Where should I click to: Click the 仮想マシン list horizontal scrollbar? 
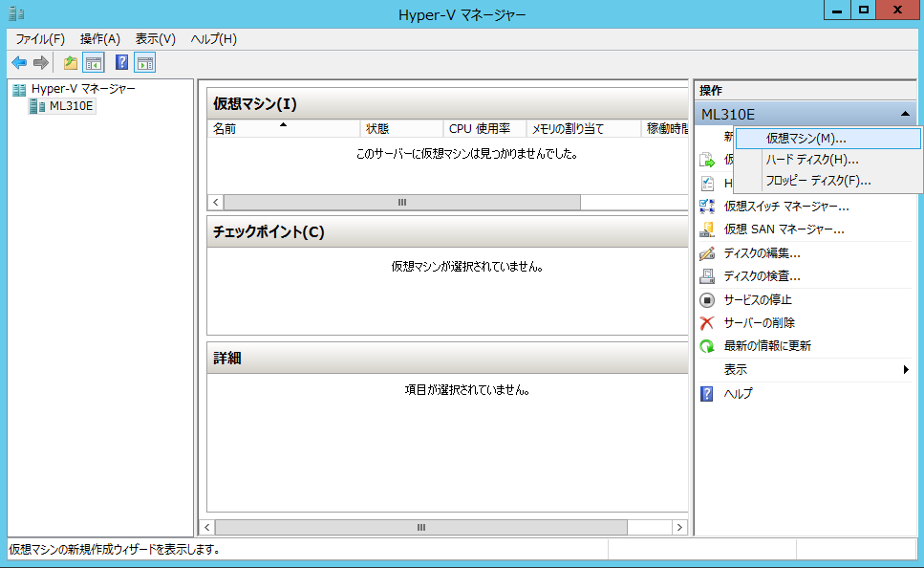coord(401,203)
